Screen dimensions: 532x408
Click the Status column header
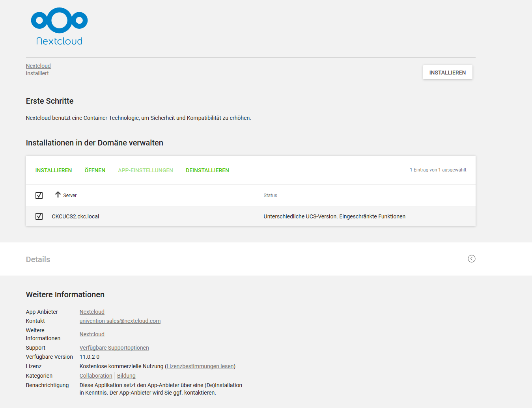[270, 196]
